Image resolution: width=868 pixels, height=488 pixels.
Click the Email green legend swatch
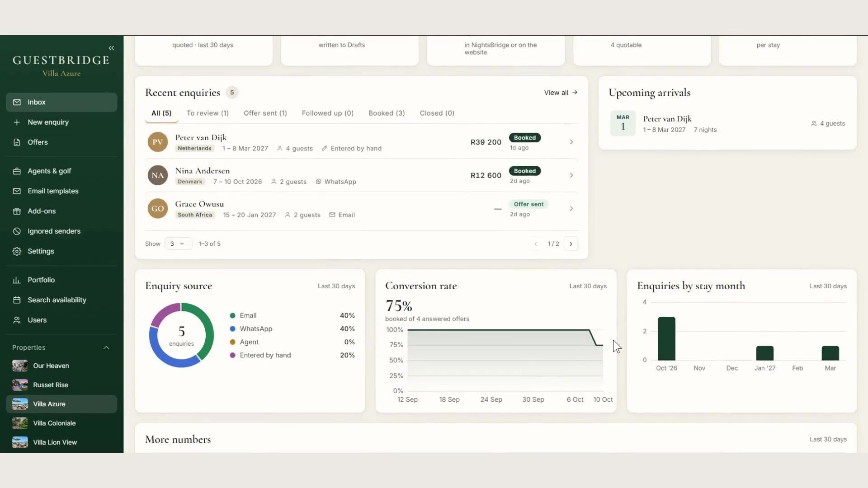point(232,315)
